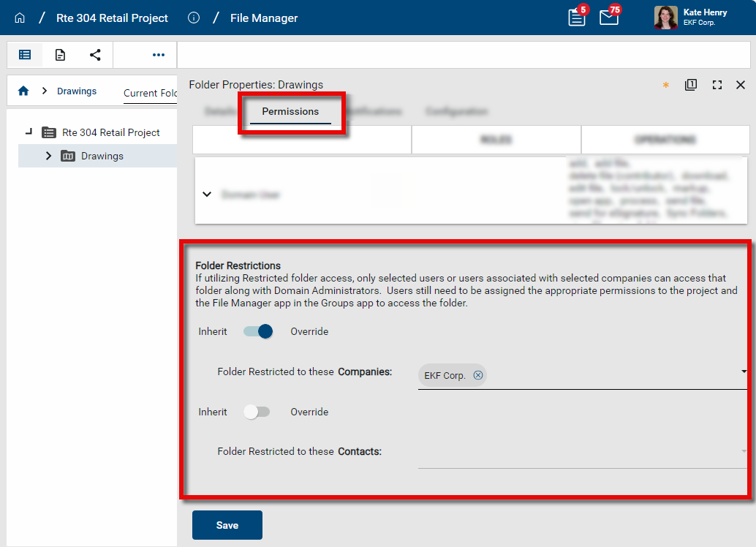Open the three-dot more options menu
Image resolution: width=756 pixels, height=547 pixels.
coord(159,55)
